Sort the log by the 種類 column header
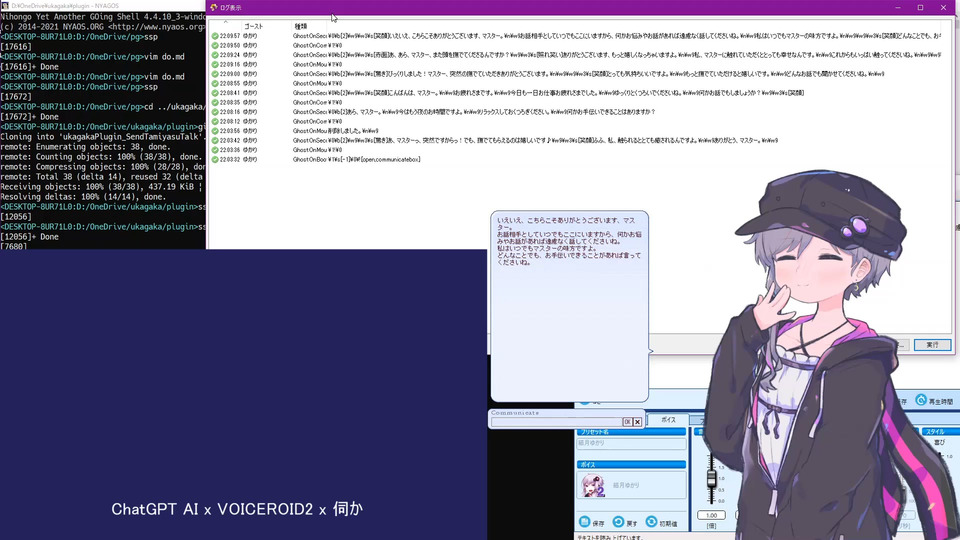The height and width of the screenshot is (540, 960). pyautogui.click(x=301, y=26)
